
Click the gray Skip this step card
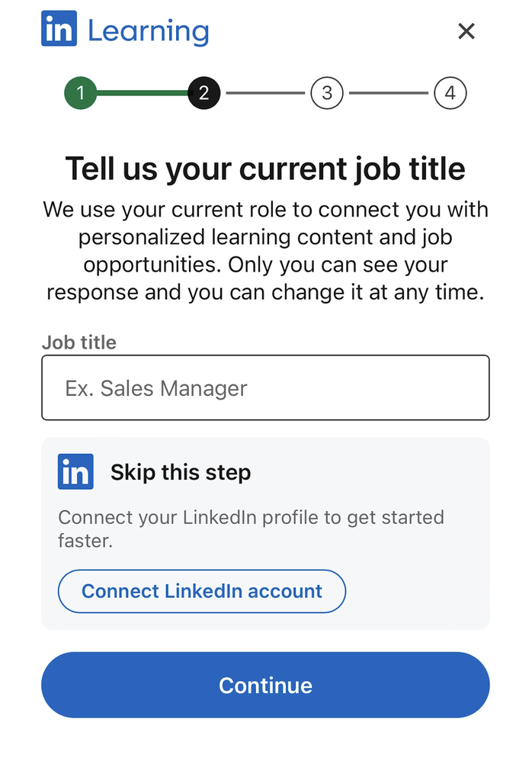point(265,532)
